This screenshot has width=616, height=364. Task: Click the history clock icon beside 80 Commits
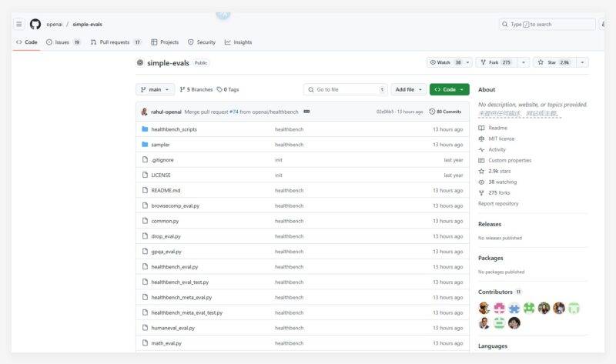tap(432, 112)
